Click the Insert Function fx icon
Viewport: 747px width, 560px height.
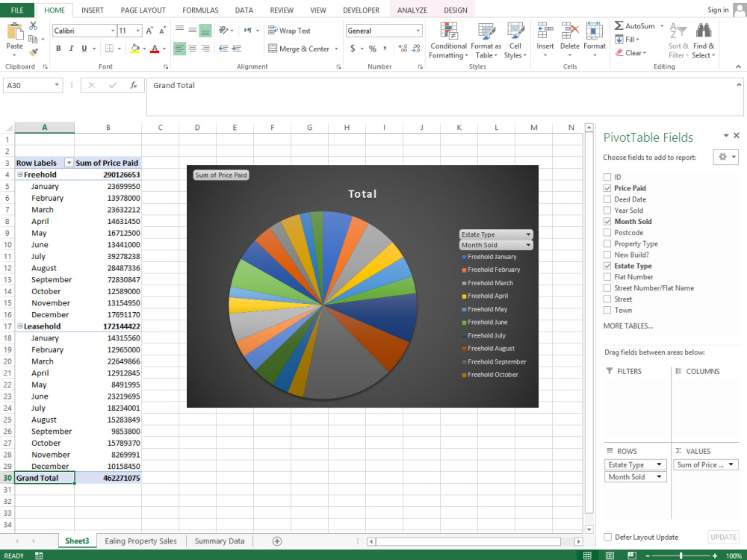(134, 85)
